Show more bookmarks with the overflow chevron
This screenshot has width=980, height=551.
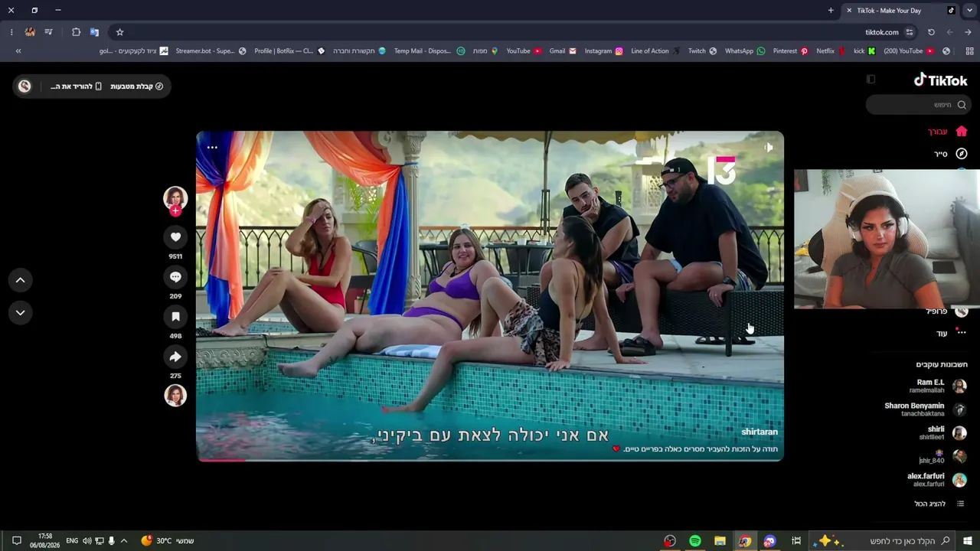pyautogui.click(x=18, y=51)
